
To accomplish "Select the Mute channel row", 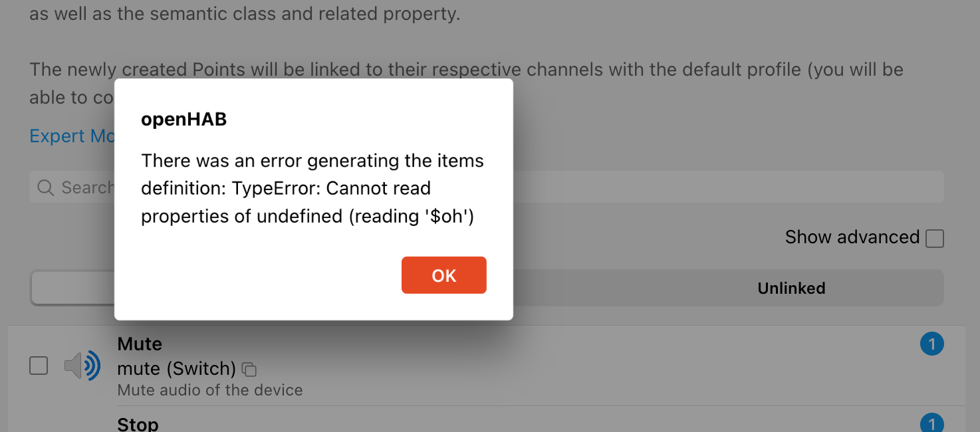I will (x=465, y=365).
